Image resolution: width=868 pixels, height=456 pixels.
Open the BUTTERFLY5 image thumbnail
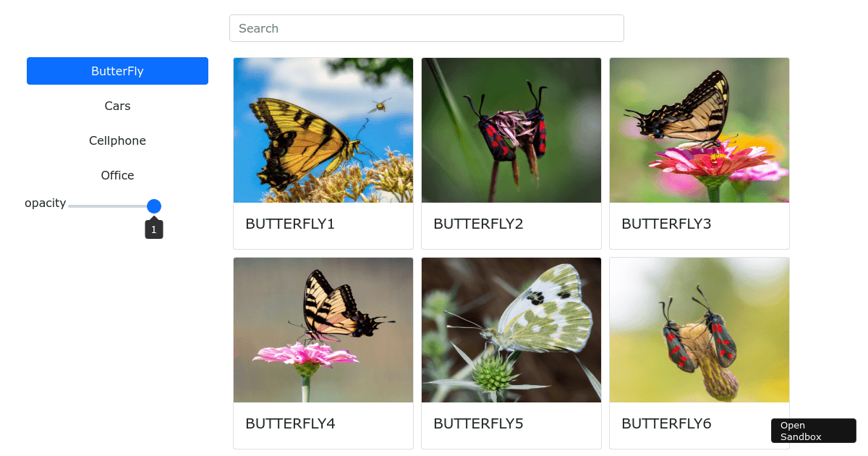point(511,330)
